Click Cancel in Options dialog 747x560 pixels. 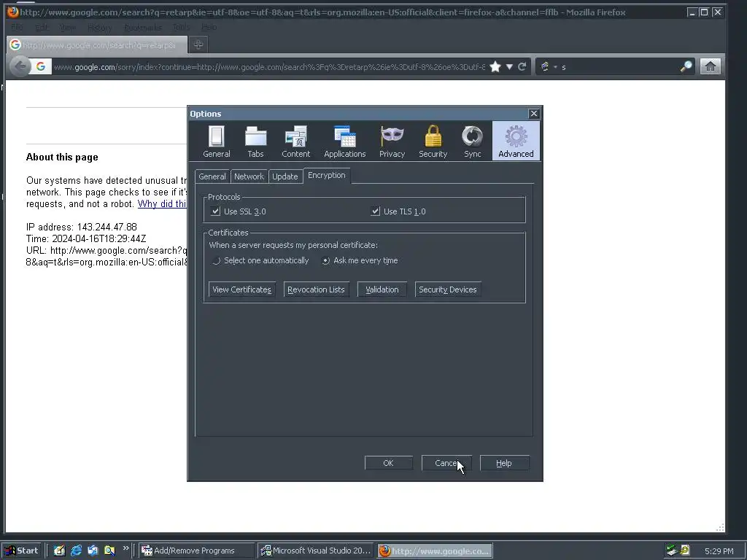[446, 463]
